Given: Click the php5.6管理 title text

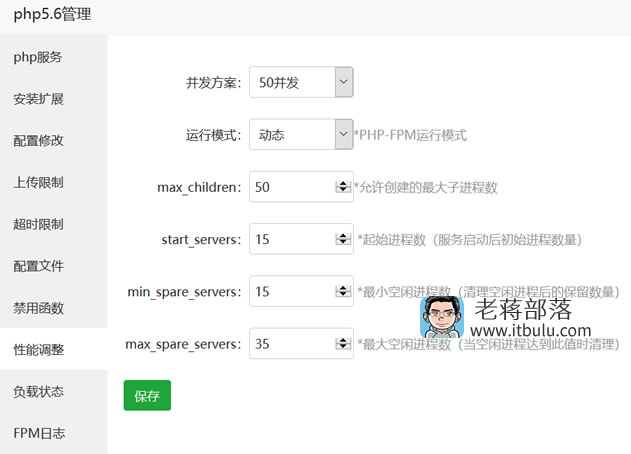Looking at the screenshot, I should (52, 15).
